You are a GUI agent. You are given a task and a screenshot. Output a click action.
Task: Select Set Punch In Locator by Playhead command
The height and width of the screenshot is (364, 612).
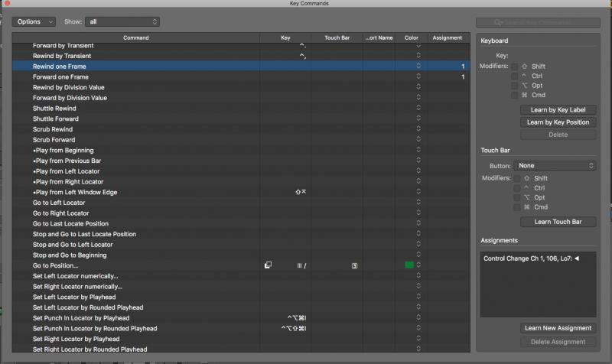point(241,318)
